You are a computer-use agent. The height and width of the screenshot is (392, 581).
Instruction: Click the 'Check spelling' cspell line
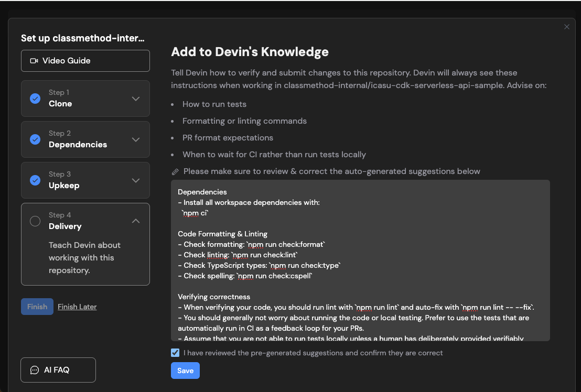[245, 276]
